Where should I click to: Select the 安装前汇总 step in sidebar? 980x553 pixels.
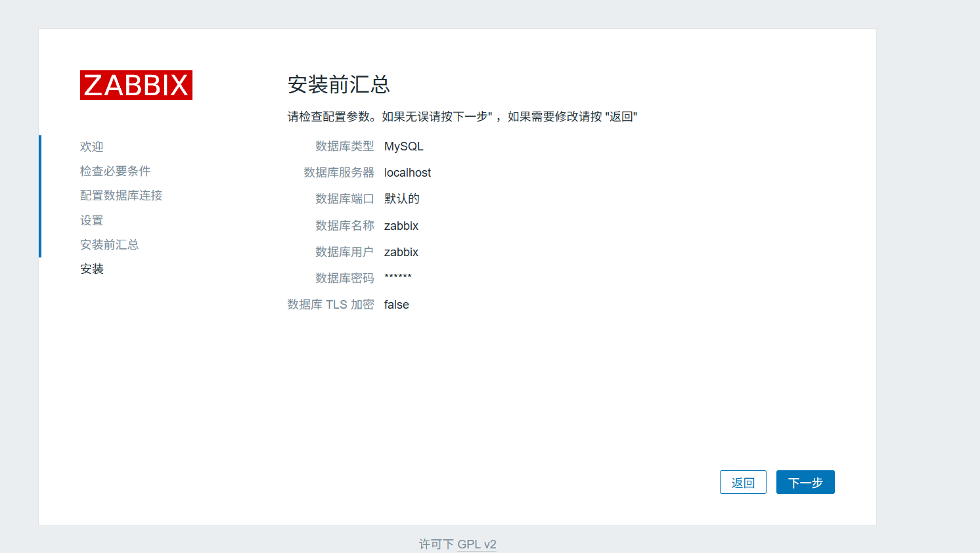point(109,244)
